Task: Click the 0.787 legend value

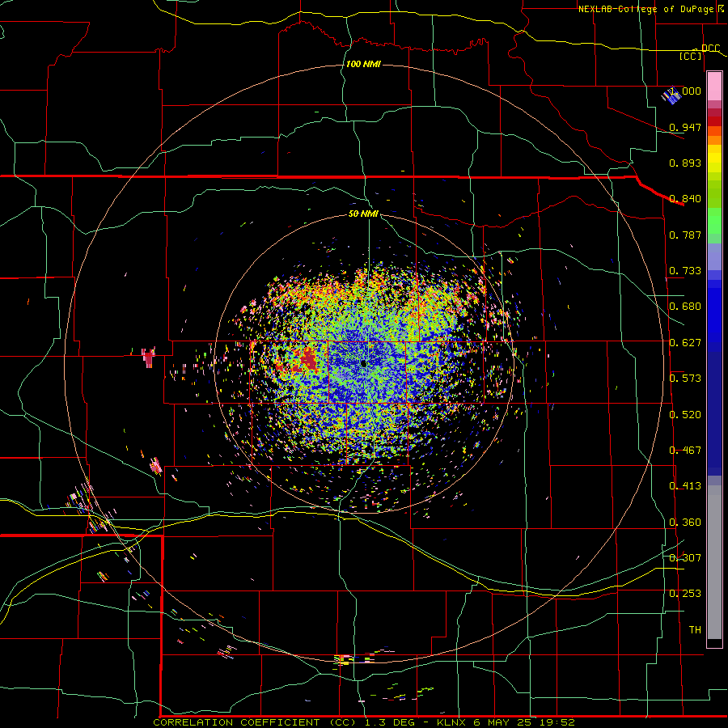Action: click(685, 235)
